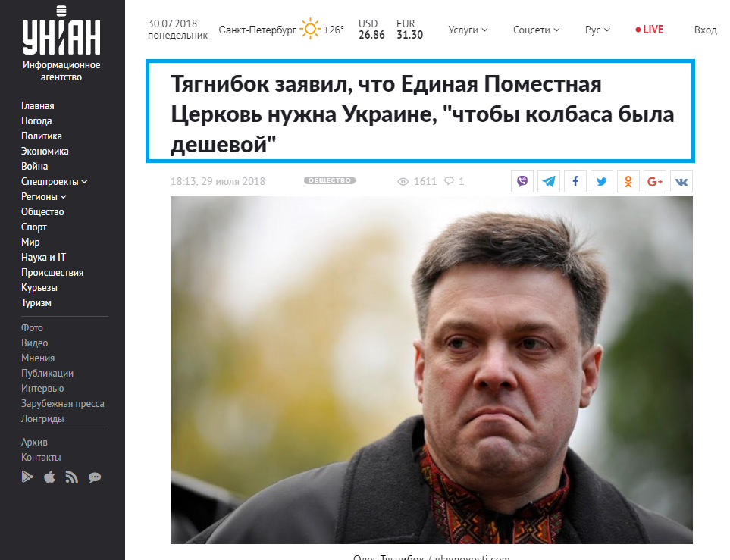
Task: Share on Odnoklassniki icon
Action: (x=628, y=182)
